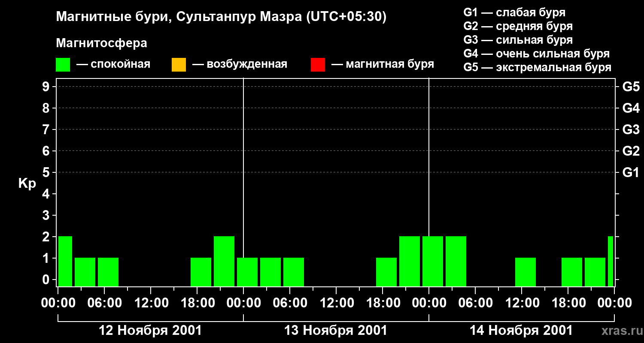Click the '18:00' time label for 13 Ноября
Screen dimensions: 644x343
point(383,303)
